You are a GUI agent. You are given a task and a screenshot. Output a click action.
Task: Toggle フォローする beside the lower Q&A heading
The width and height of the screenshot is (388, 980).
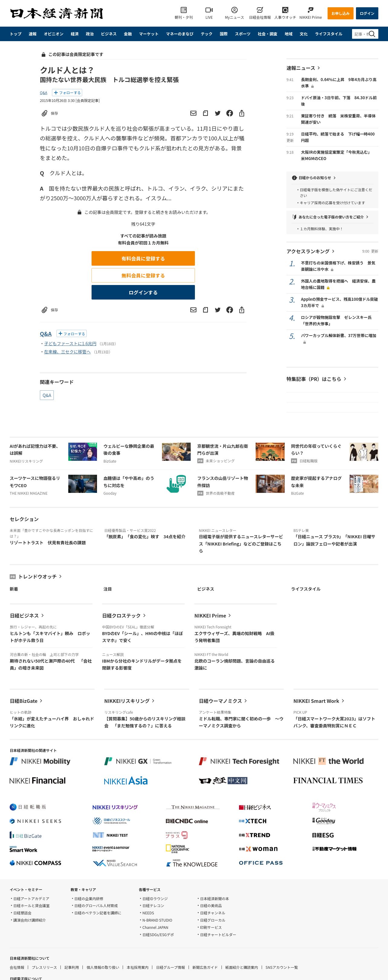click(x=71, y=334)
